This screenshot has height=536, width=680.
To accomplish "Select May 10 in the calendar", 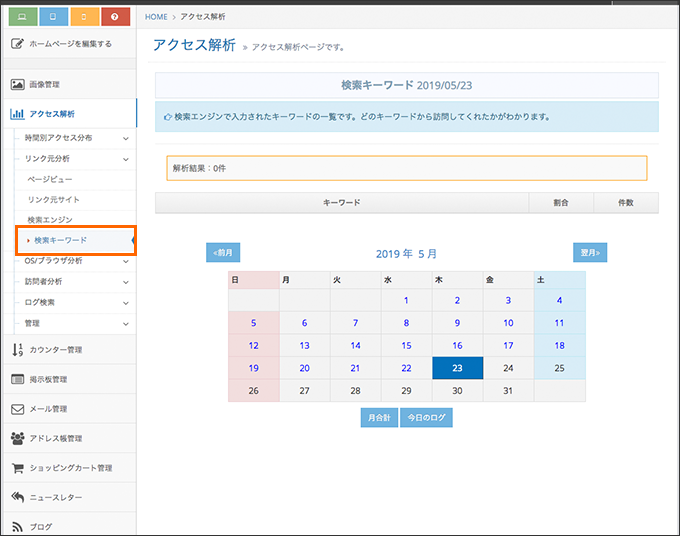I will point(508,323).
